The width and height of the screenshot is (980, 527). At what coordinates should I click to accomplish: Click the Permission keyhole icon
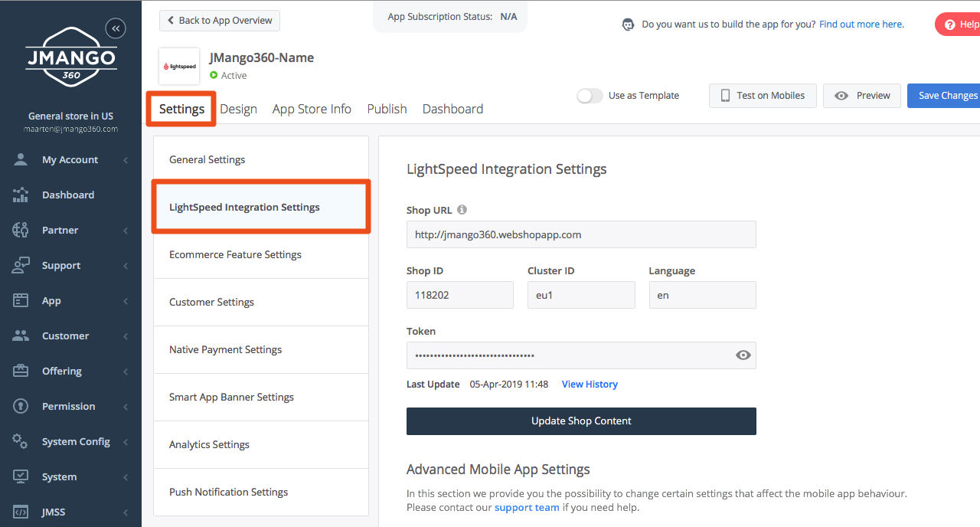click(21, 406)
